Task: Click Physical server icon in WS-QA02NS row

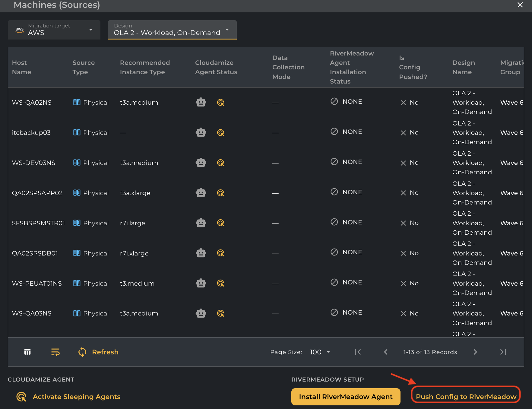Action: click(77, 102)
